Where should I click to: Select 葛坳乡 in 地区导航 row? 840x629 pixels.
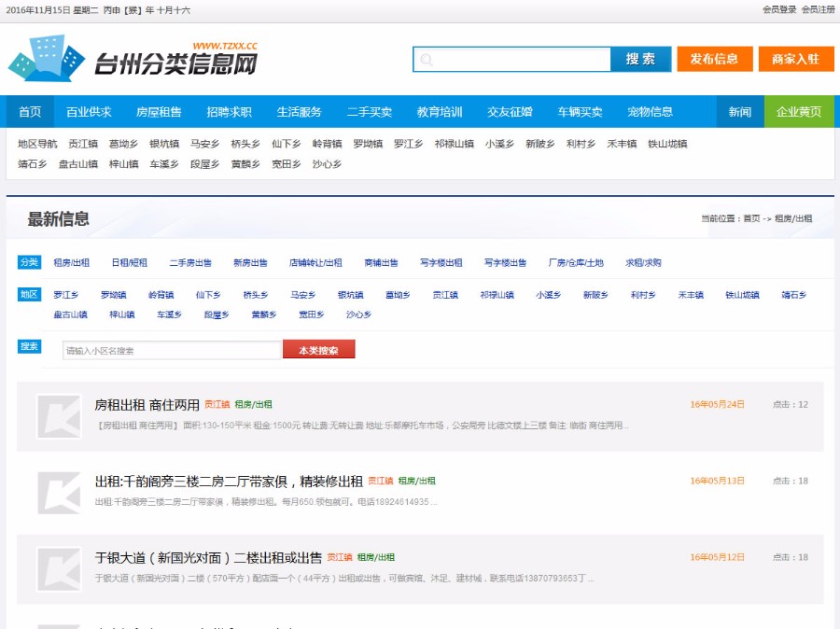[x=124, y=144]
